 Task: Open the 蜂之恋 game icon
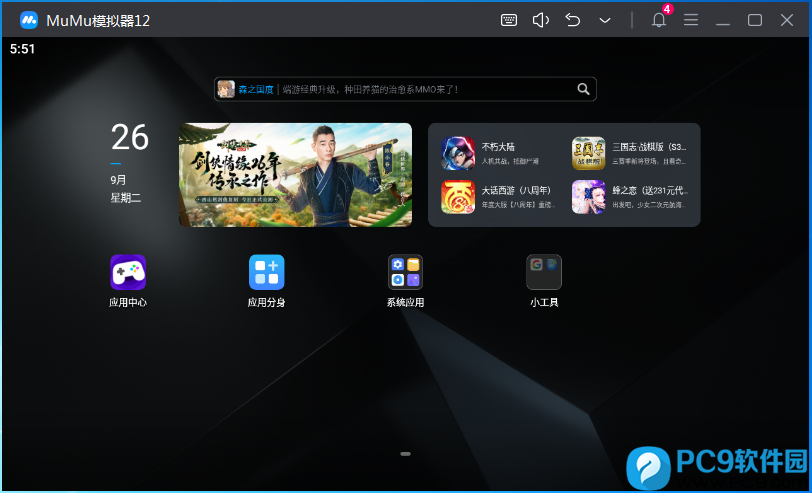(588, 197)
